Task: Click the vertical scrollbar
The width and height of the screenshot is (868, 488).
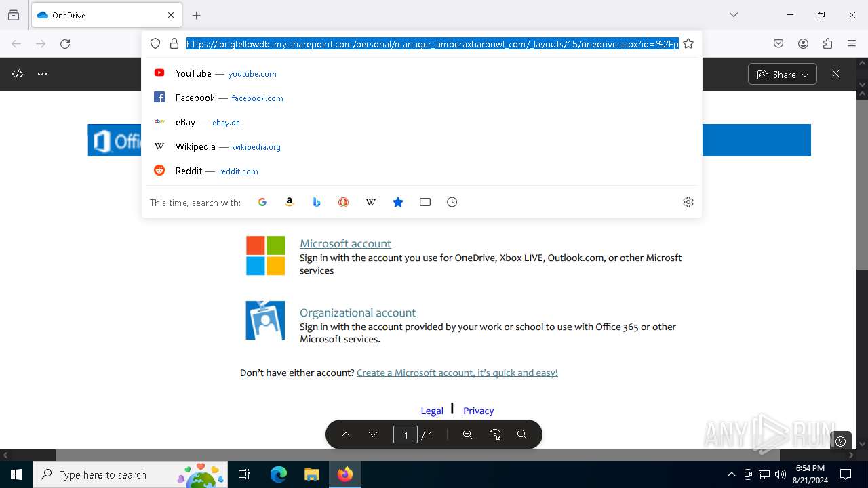Action: pyautogui.click(x=862, y=184)
